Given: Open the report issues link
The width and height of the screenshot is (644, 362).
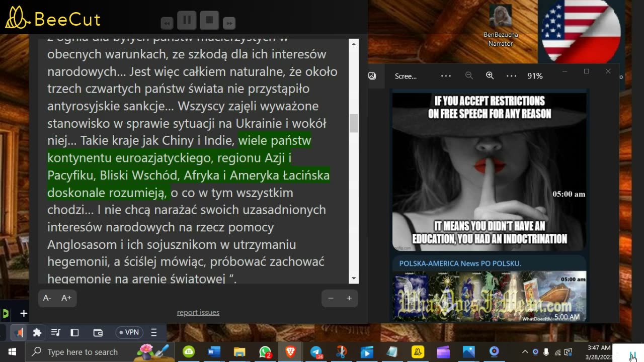Looking at the screenshot, I should click(x=198, y=312).
